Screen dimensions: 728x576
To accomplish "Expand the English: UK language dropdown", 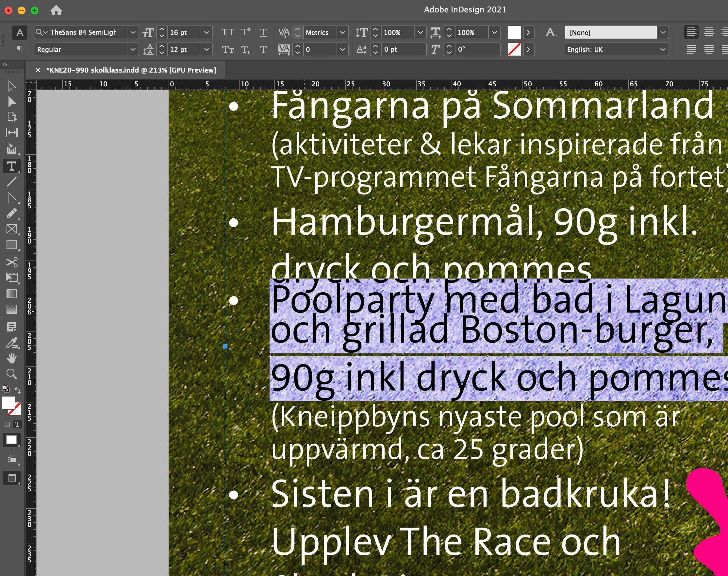I will pos(663,50).
